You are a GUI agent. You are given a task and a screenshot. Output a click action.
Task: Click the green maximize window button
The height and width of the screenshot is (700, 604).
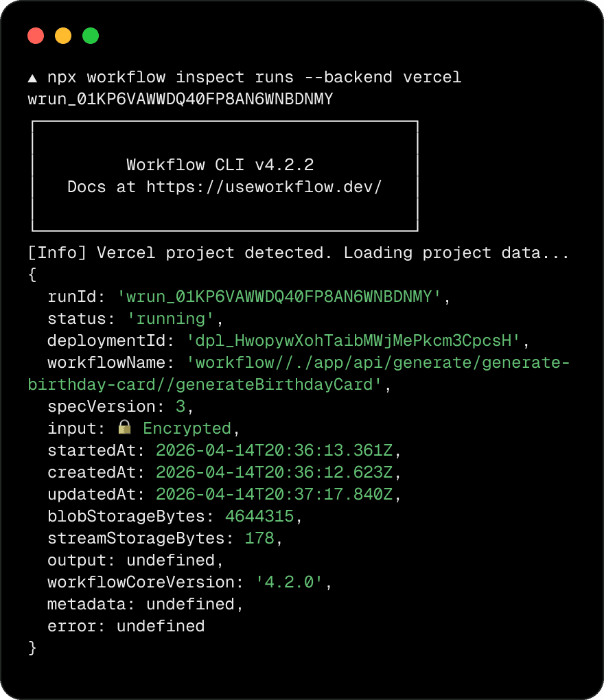[91, 36]
